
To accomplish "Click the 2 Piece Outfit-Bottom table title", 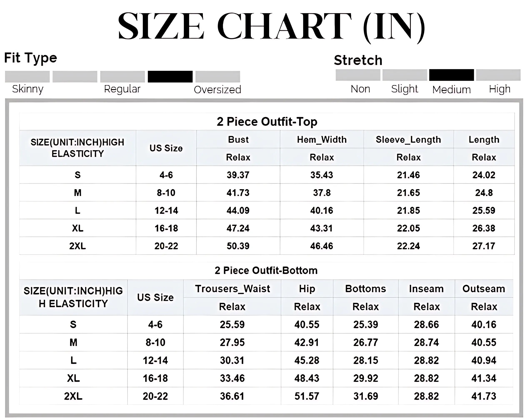I will (266, 271).
